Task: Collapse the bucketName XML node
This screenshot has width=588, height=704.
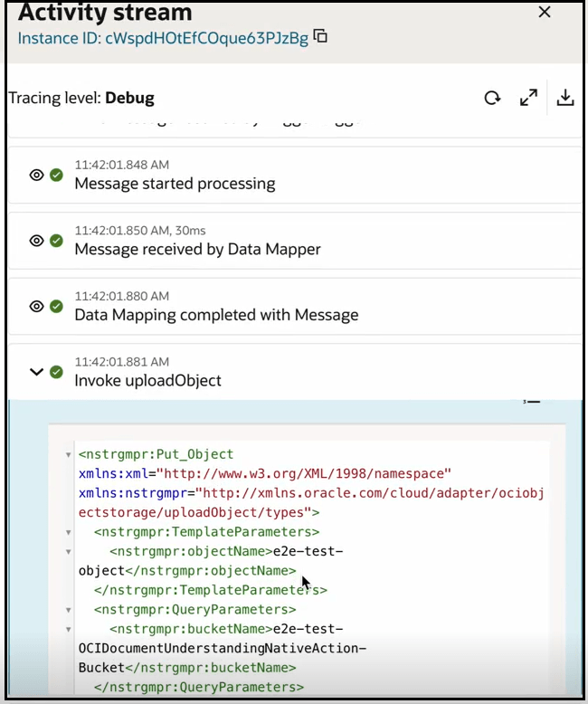Action: (68, 630)
